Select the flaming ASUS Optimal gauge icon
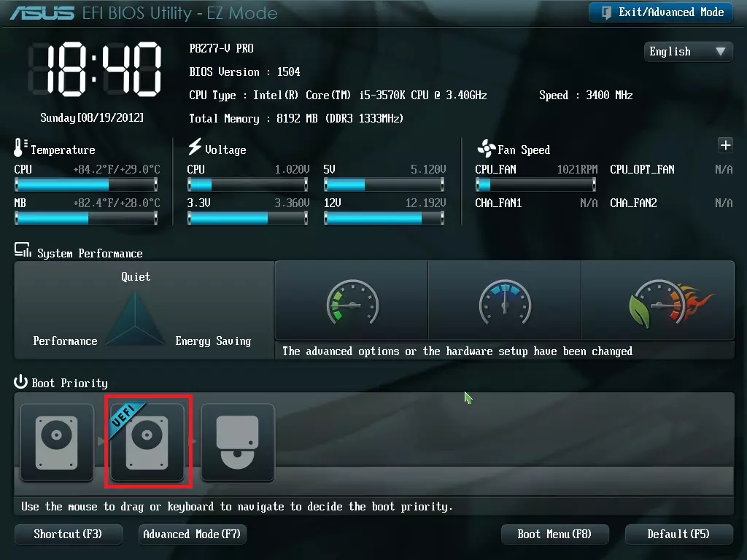 pos(657,300)
